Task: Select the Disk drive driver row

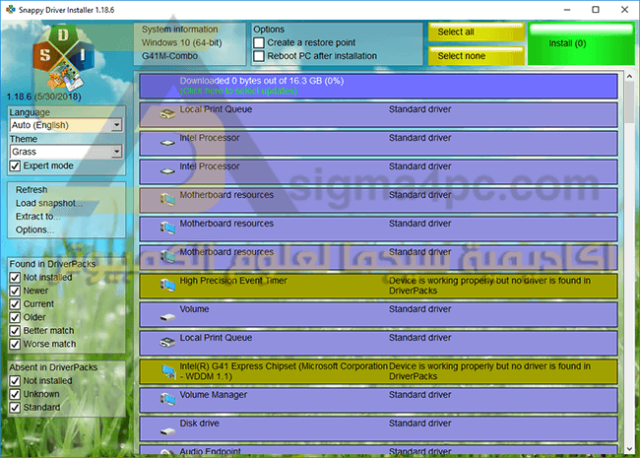Action: 378,429
